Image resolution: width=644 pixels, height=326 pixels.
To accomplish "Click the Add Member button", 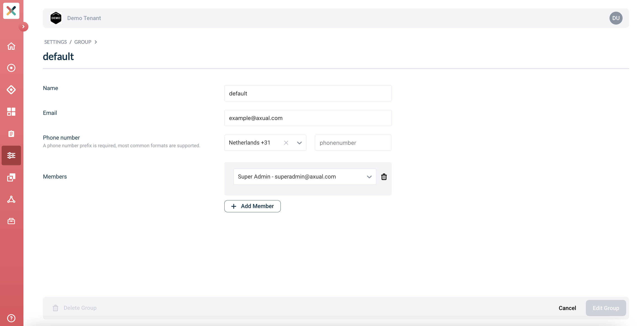I will pos(252,206).
